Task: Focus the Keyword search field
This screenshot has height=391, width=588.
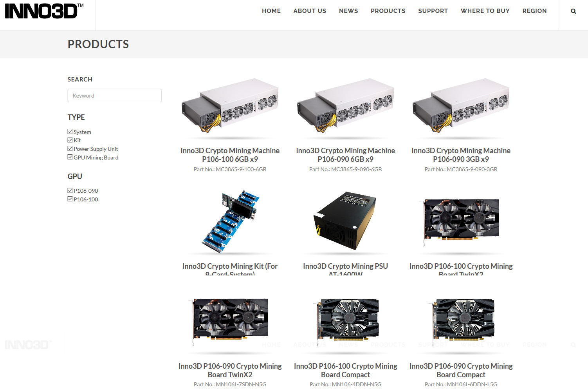Action: coord(114,96)
